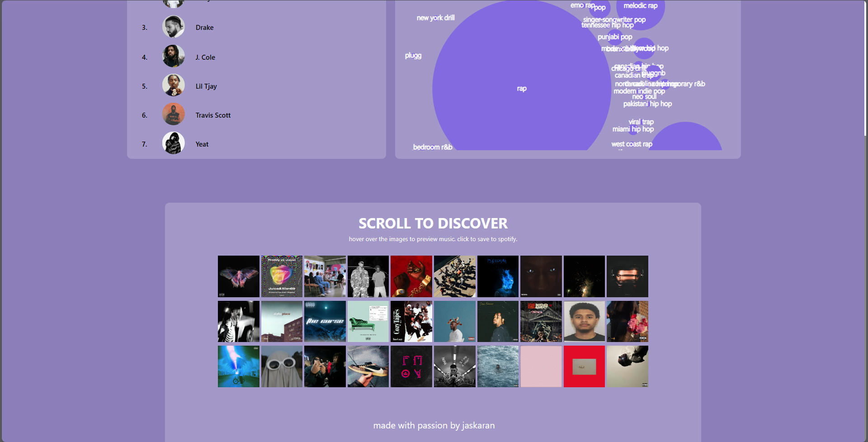The image size is (868, 442).
Task: Select the black-and-white tunnel portrait cover
Action: click(x=455, y=366)
